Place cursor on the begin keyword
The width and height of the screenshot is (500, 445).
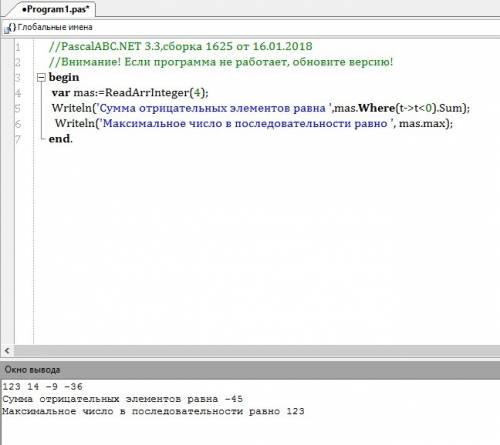(64, 77)
